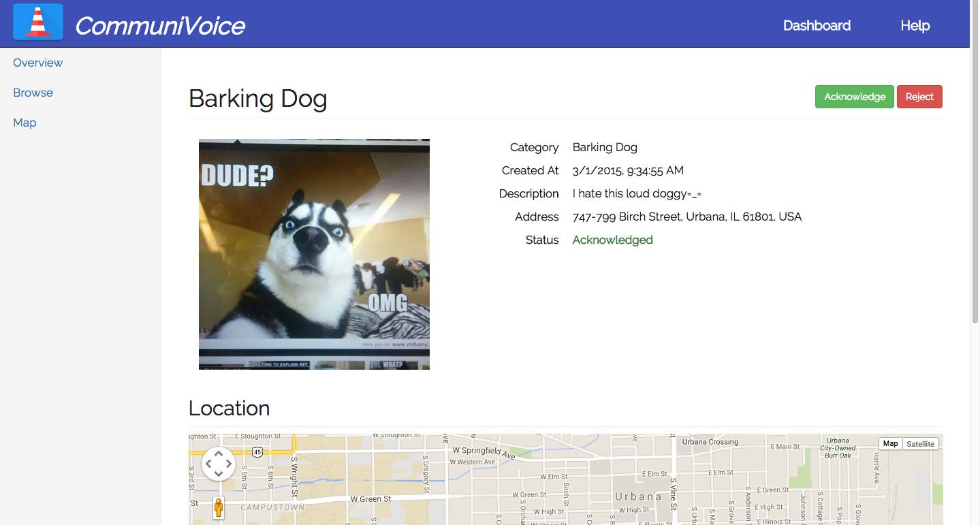Click the Description field label
The height and width of the screenshot is (525, 980).
(x=528, y=193)
